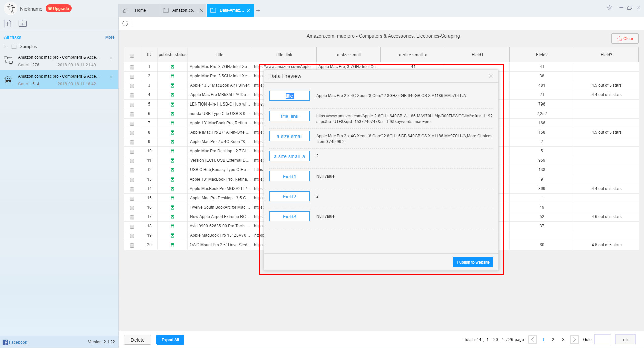Screen dimensions: 644x348
Task: Select the Data-Amaz... tab
Action: tap(230, 10)
